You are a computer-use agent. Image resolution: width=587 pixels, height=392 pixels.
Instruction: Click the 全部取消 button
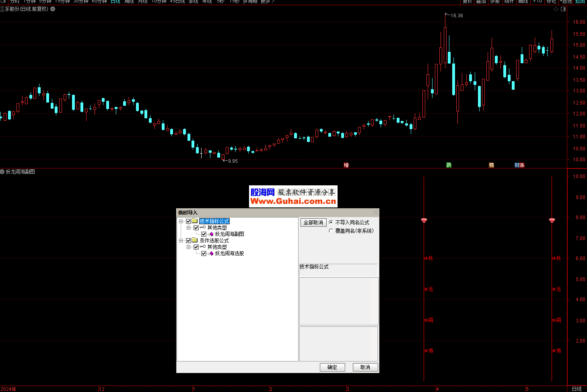point(313,222)
